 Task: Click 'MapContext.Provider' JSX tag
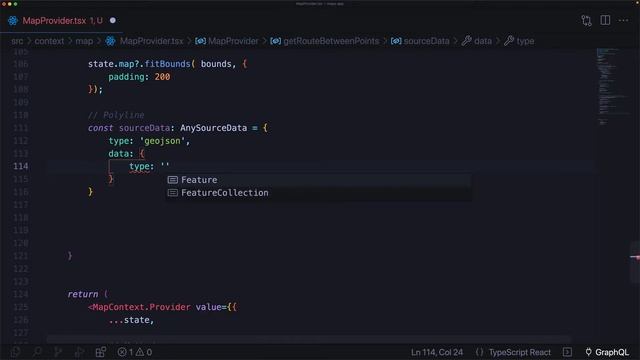(x=141, y=307)
